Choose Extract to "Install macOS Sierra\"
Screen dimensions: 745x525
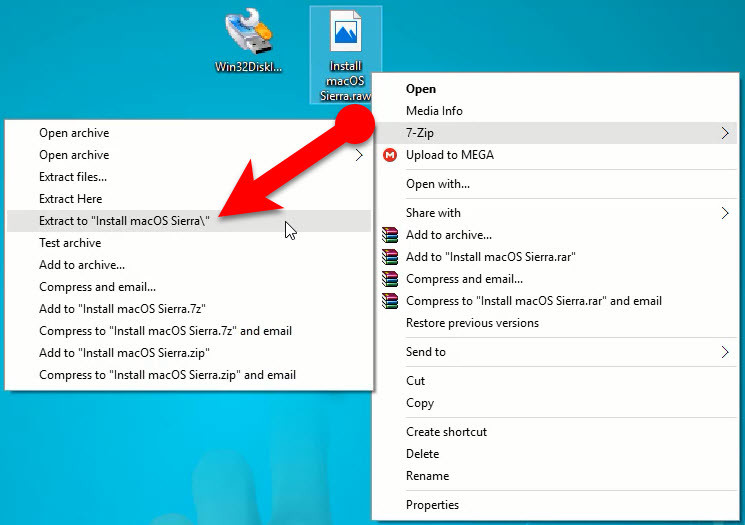[x=189, y=221]
